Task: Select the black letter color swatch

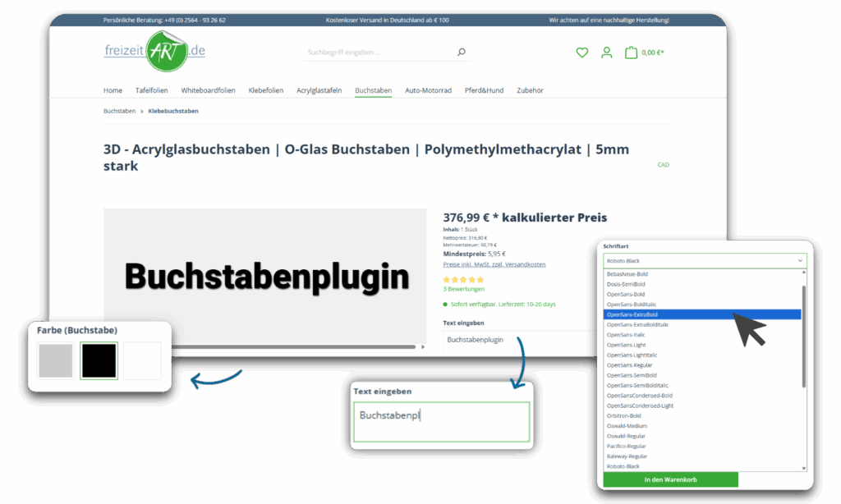Action: pyautogui.click(x=99, y=360)
